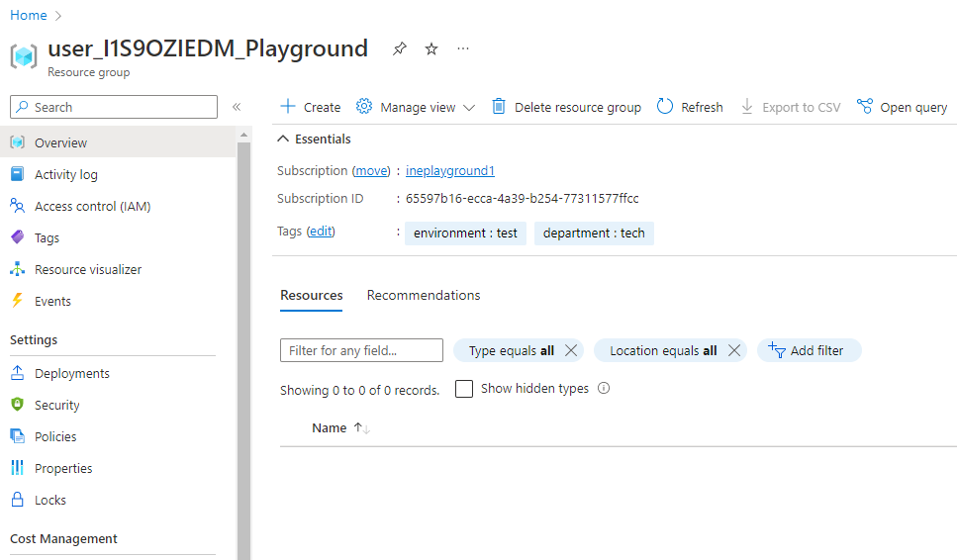
Task: Open Access control (IAM) in sidebar
Action: click(x=92, y=206)
